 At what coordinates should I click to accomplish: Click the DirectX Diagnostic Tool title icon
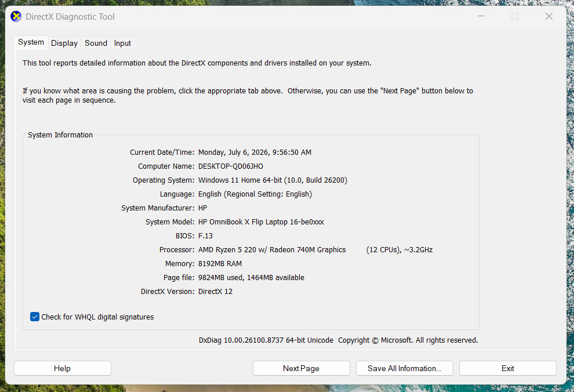coord(16,16)
